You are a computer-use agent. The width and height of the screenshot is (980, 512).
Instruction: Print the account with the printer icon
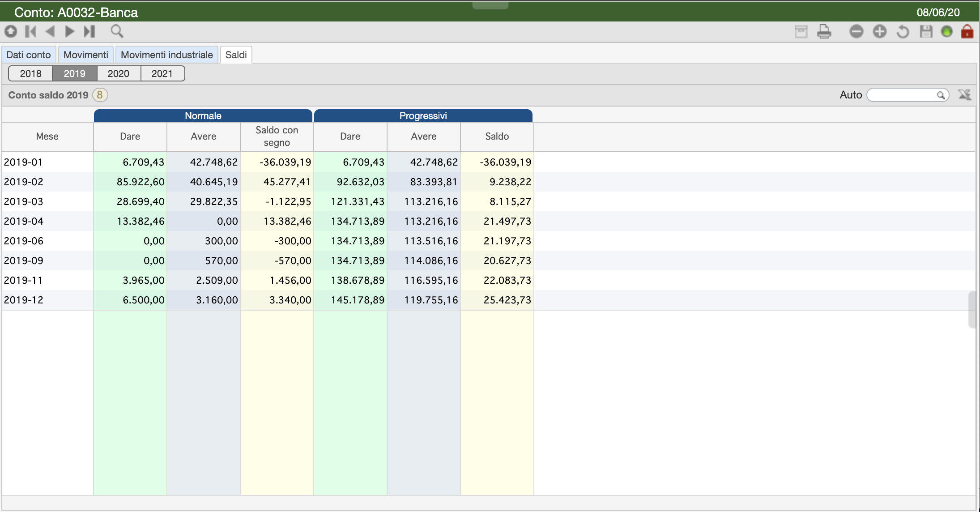point(824,32)
